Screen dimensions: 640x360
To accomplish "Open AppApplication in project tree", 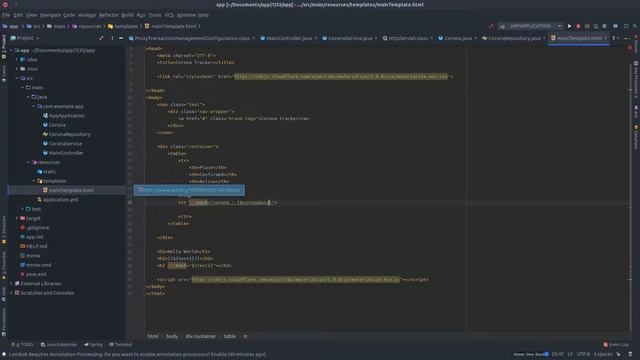I will pos(67,116).
